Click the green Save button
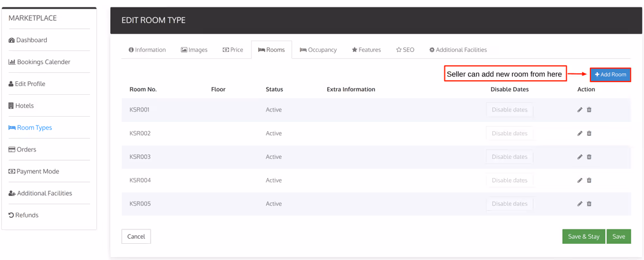This screenshot has height=260, width=644. (x=619, y=236)
